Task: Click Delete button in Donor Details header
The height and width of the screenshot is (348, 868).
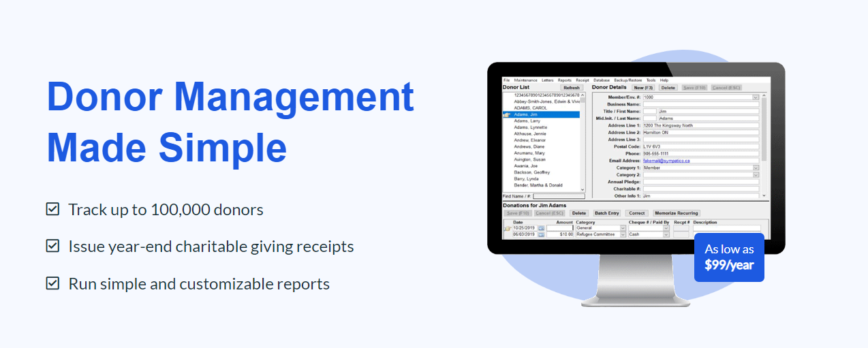Action: [668, 88]
